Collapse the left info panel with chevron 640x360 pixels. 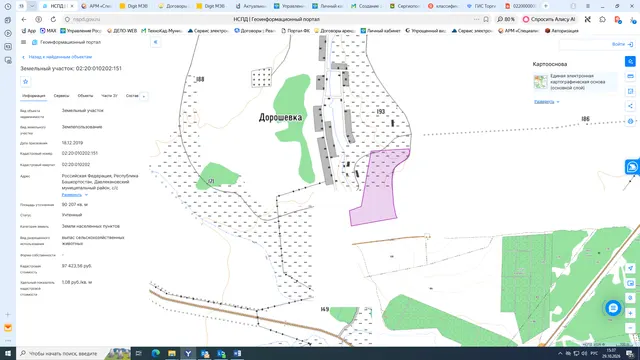tap(156, 42)
